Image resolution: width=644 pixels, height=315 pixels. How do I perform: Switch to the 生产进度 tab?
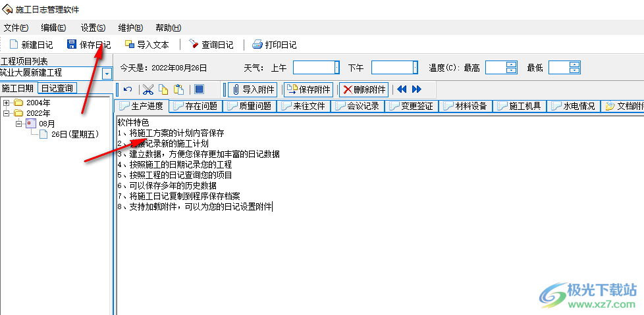[142, 107]
